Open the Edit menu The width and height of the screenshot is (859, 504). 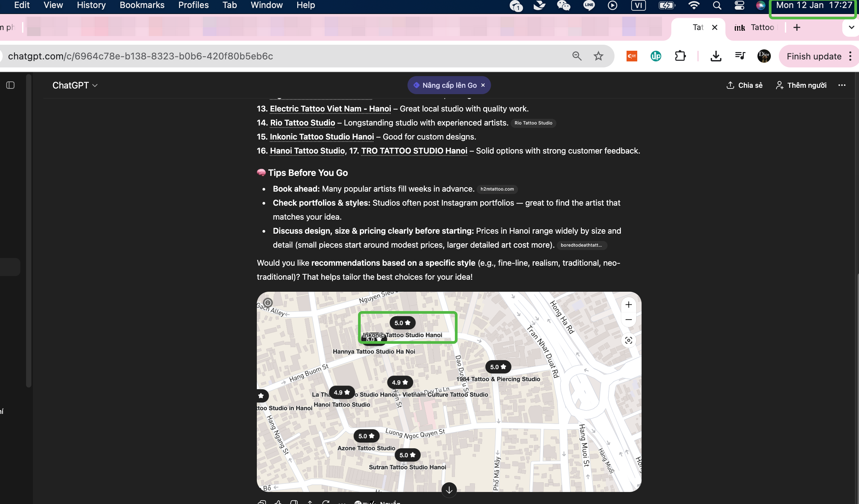22,5
